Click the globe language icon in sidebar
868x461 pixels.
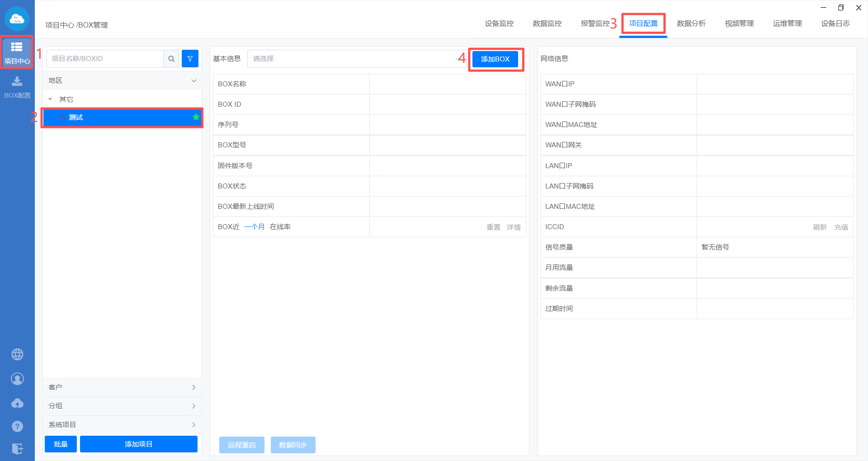[17, 354]
